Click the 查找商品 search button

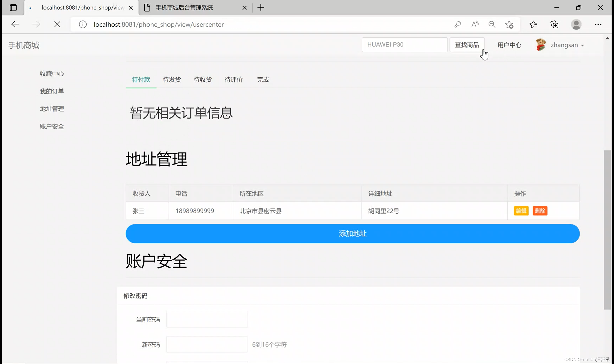pos(467,45)
